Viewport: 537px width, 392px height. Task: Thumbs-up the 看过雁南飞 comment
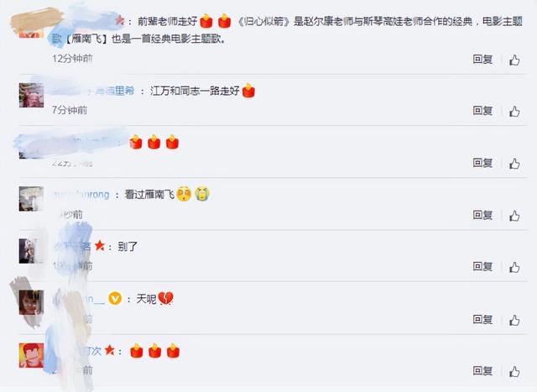(514, 216)
